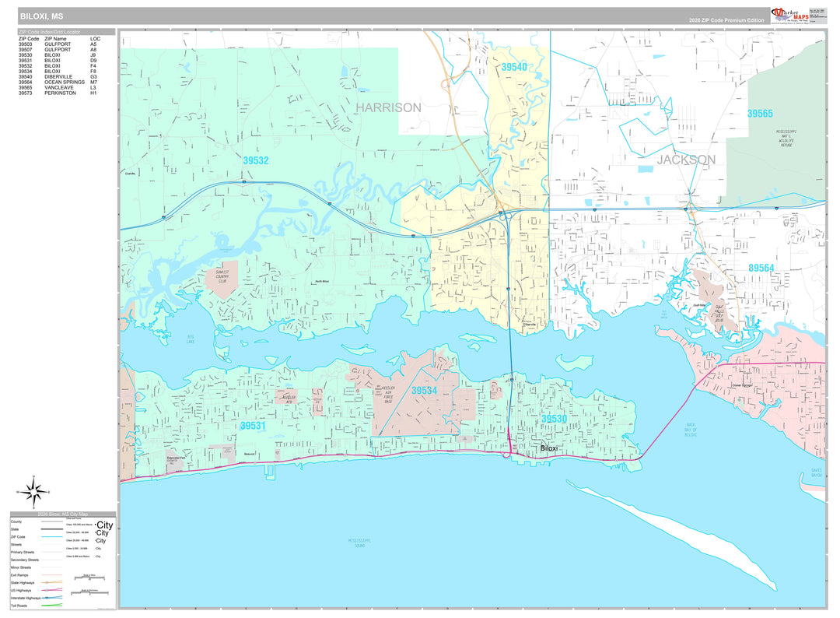This screenshot has width=840, height=618.
Task: Click the 'ZIP Name' column header
Action: coord(55,39)
